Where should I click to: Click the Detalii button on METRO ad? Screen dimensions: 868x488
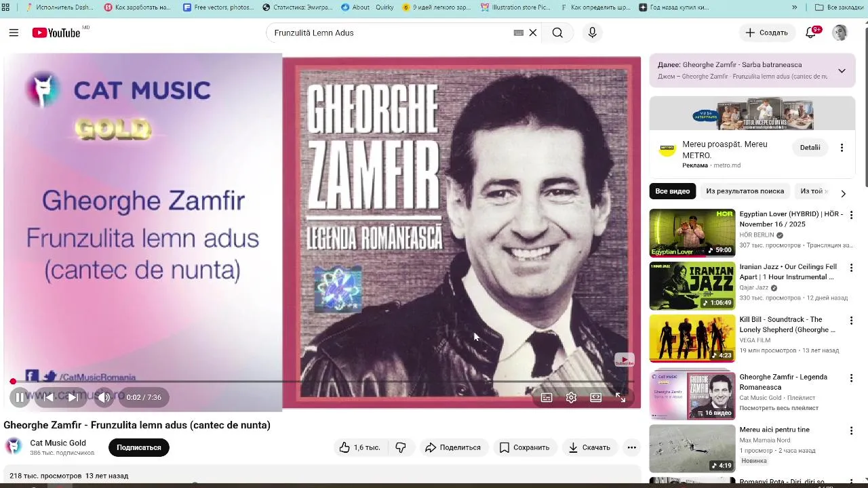click(x=810, y=147)
